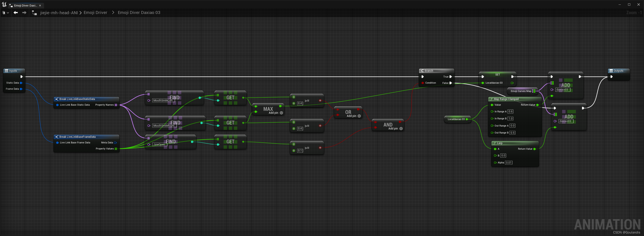
Task: Click Add pin on the OR node
Action: 354,116
